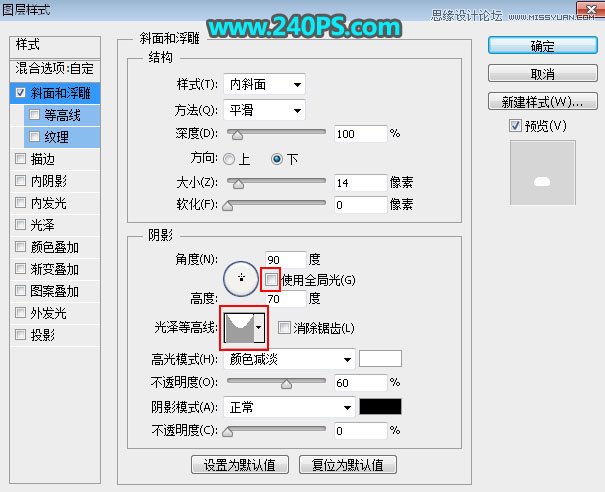The height and width of the screenshot is (492, 605).
Task: Enable the 颜色叠加 style checkbox
Action: coord(20,247)
